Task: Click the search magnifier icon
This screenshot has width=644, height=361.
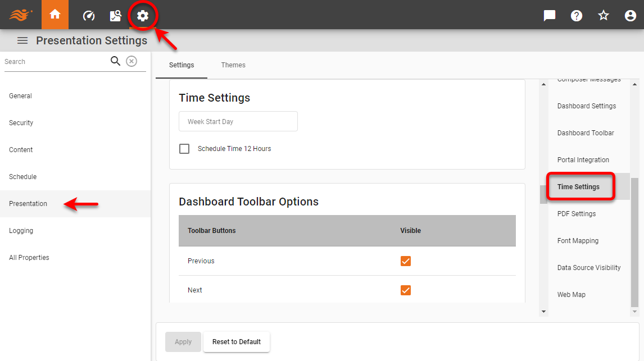Action: [115, 61]
